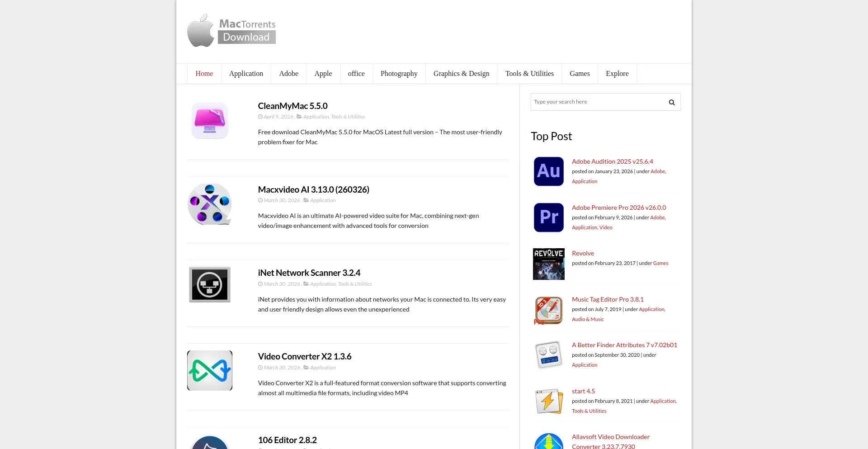
Task: Open the Photography menu
Action: [x=399, y=74]
